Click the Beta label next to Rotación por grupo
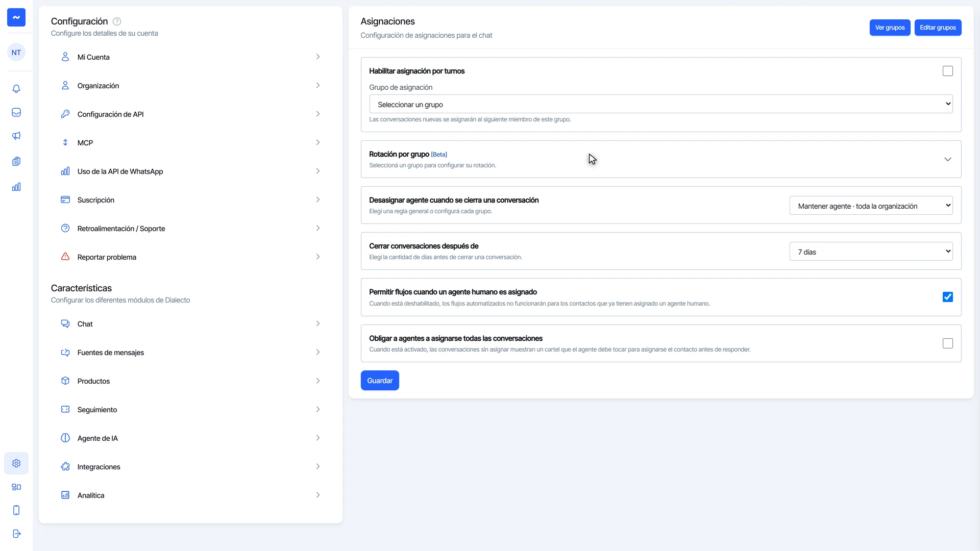The width and height of the screenshot is (980, 551). pos(439,155)
